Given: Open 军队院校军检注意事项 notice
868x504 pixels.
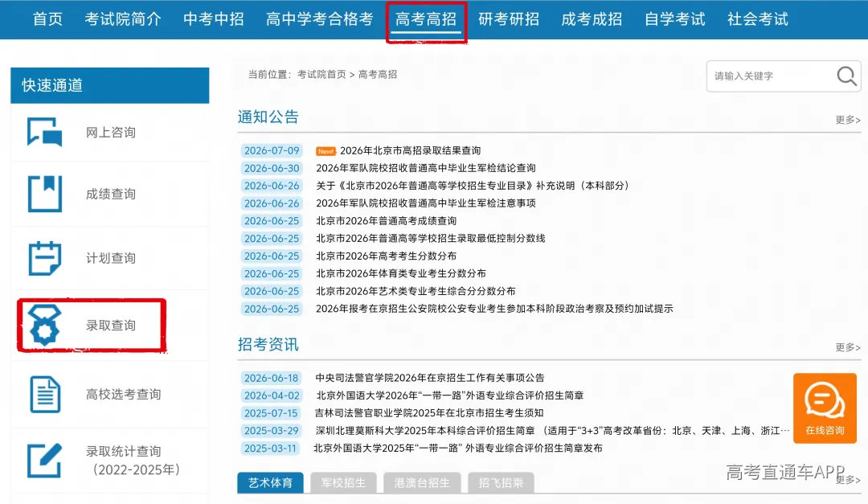Looking at the screenshot, I should click(x=426, y=203).
